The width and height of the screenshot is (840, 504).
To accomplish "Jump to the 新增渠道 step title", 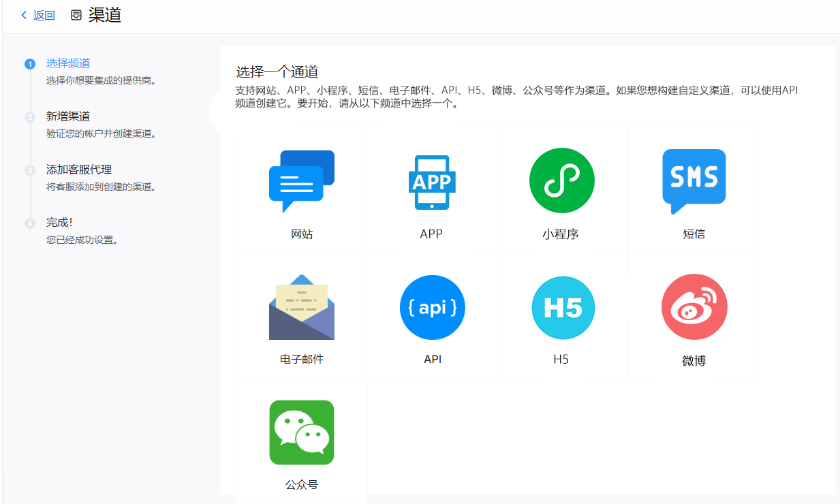I will 68,116.
